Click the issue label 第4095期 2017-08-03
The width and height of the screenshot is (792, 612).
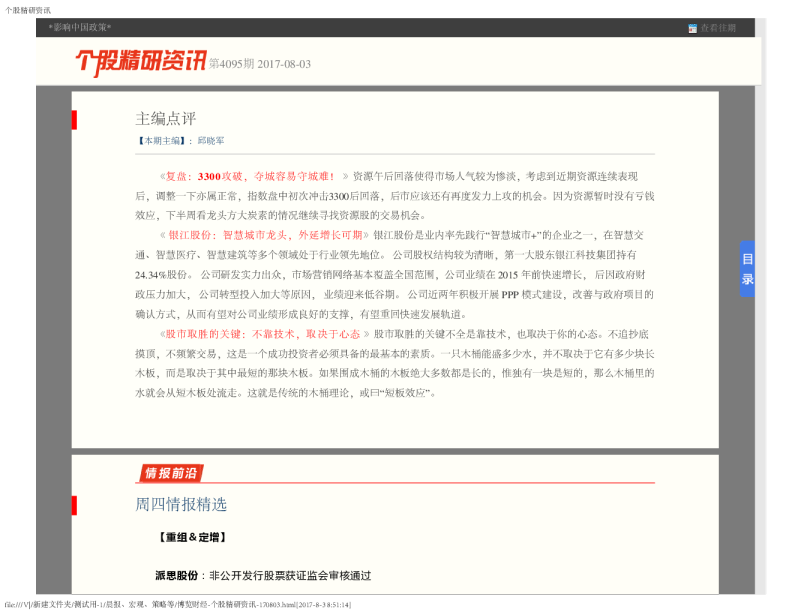coord(260,64)
